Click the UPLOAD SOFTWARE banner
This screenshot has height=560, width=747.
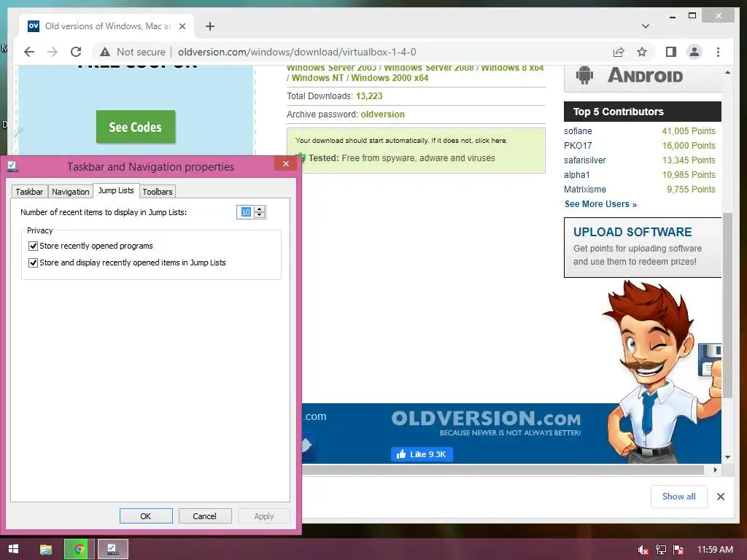tap(642, 248)
